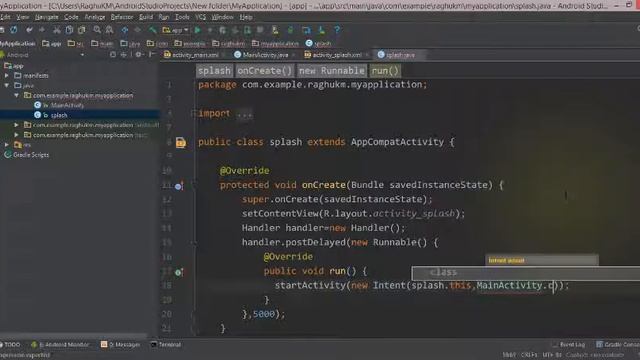640x360 pixels.
Task: Click new Runnable in editor breadcrumb bar
Action: click(x=331, y=71)
